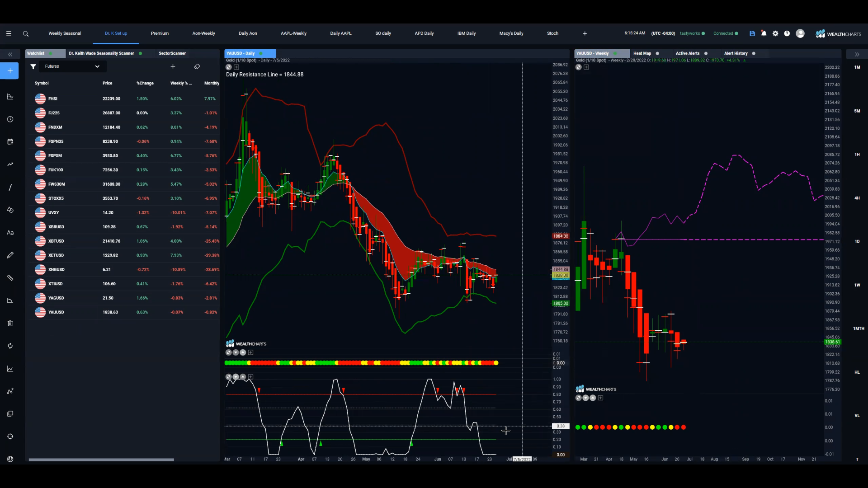
Task: Expand stochastic pane plus box
Action: click(x=251, y=377)
